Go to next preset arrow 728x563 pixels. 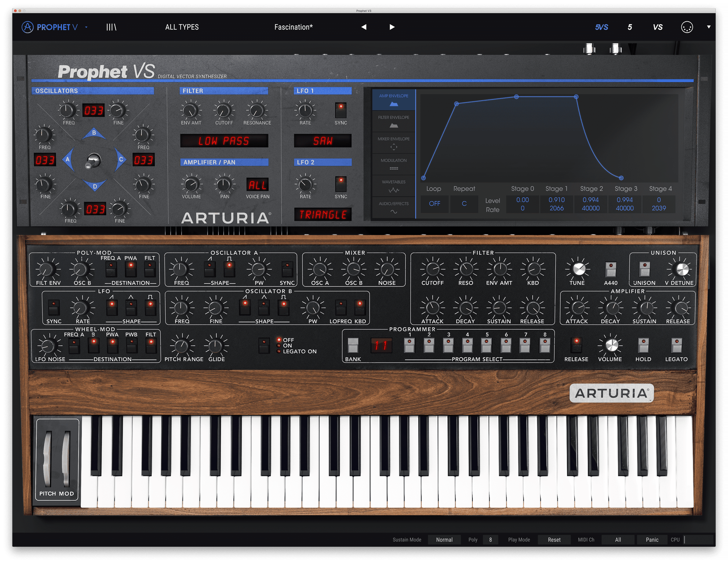tap(392, 27)
